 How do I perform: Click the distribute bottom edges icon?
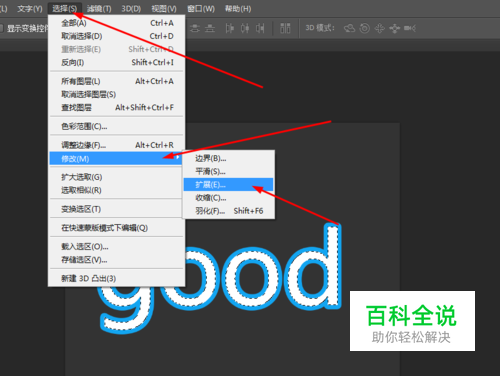point(210,29)
